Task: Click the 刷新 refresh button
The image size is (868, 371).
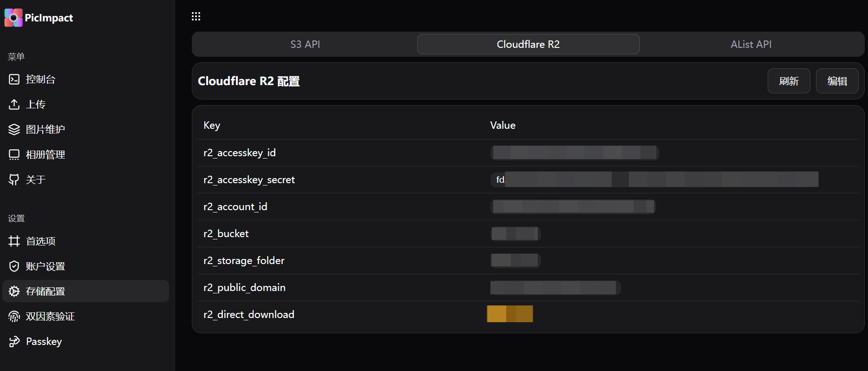Action: [x=789, y=81]
